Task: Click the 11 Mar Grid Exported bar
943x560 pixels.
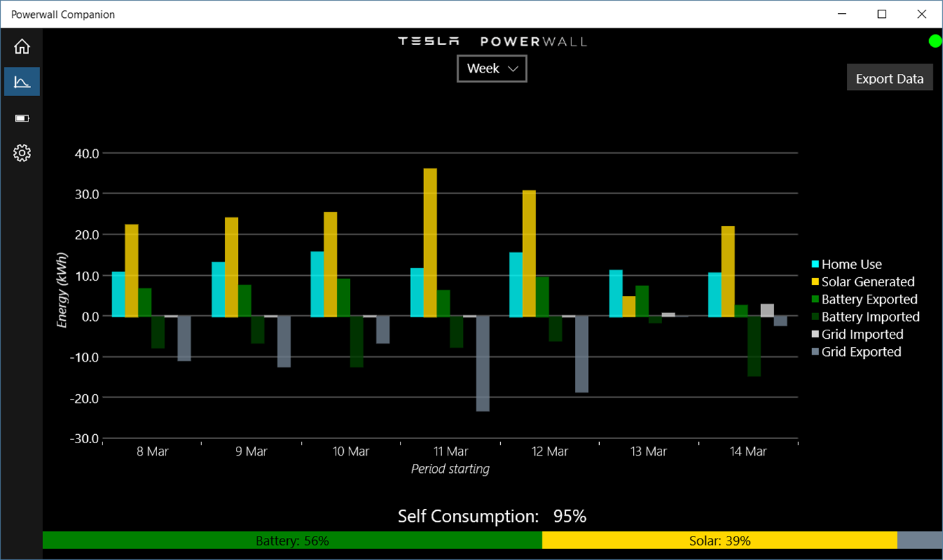Action: [483, 364]
